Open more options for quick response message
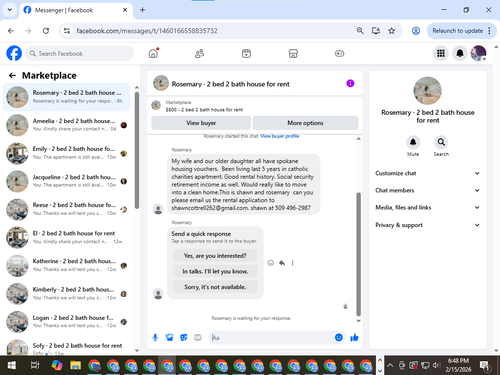Screen dimensions: 500x375 click(293, 263)
